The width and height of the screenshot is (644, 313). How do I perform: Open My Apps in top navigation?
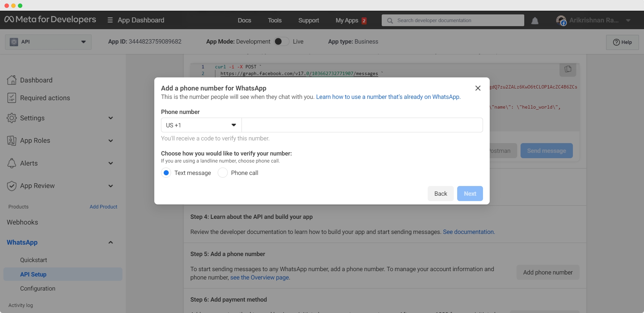[347, 20]
